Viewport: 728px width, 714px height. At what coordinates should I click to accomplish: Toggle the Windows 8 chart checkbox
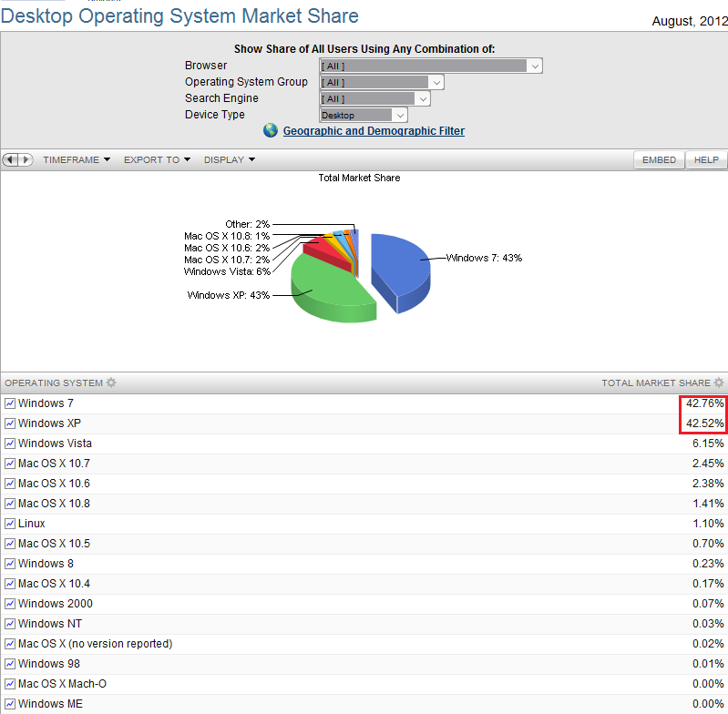[x=10, y=564]
